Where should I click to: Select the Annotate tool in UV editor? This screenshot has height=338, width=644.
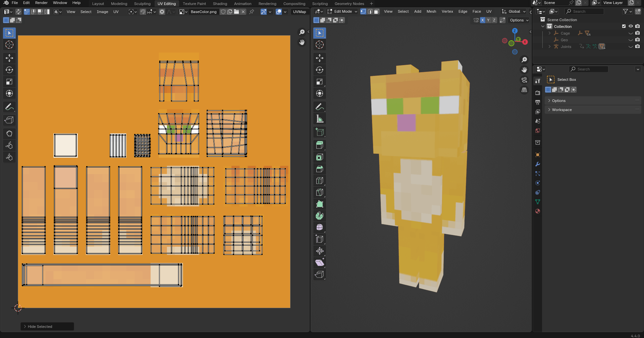[x=9, y=107]
